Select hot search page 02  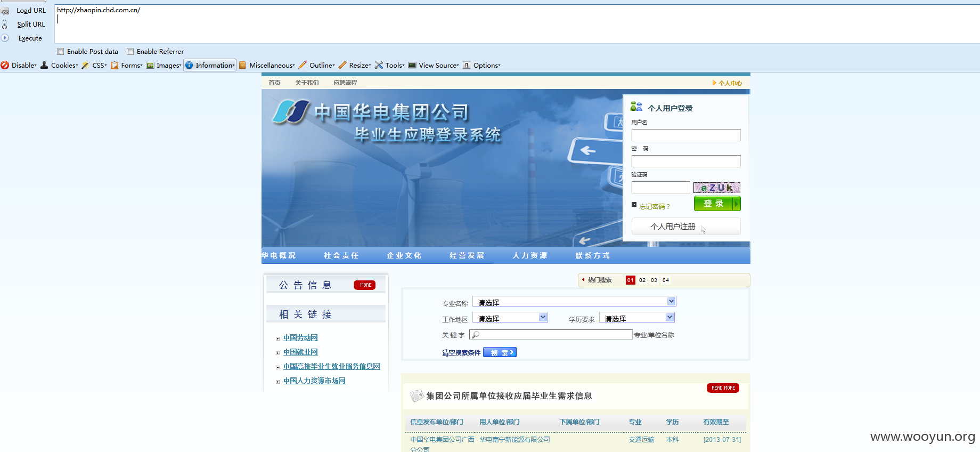click(642, 280)
